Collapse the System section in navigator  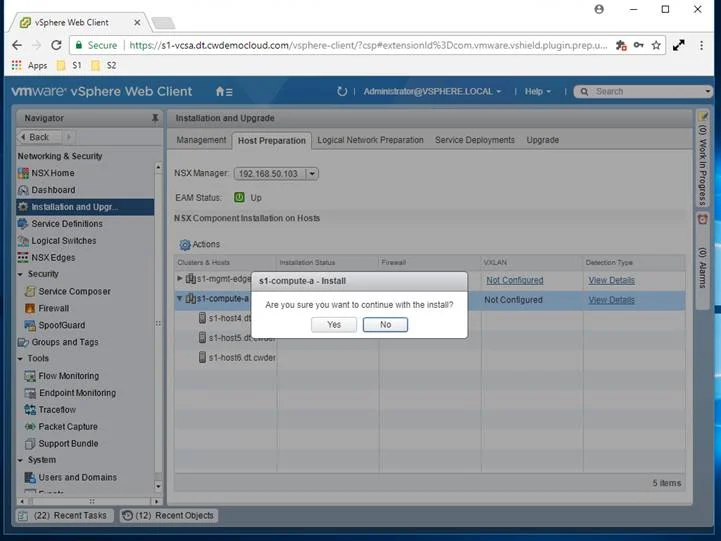pos(20,460)
